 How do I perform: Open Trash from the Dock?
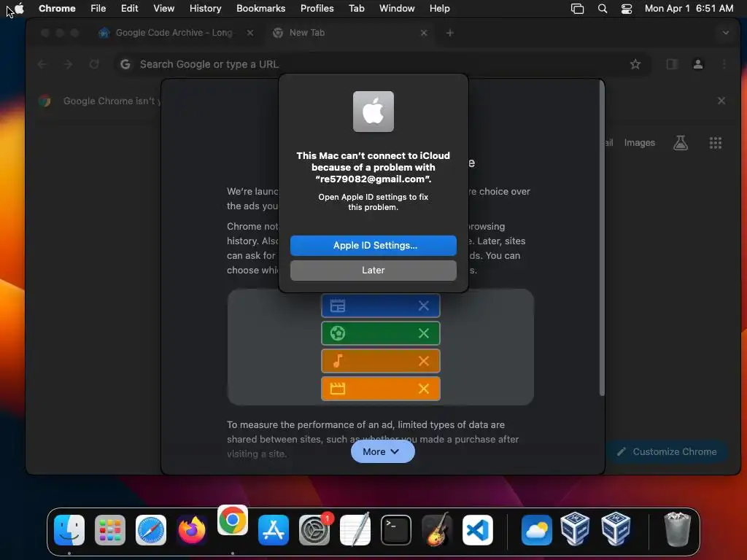[677, 529]
